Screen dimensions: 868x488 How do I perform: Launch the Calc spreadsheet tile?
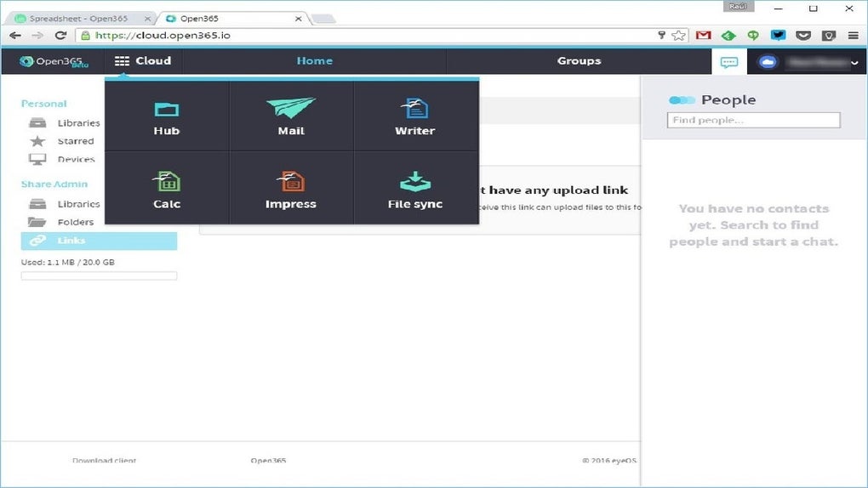[x=167, y=188]
